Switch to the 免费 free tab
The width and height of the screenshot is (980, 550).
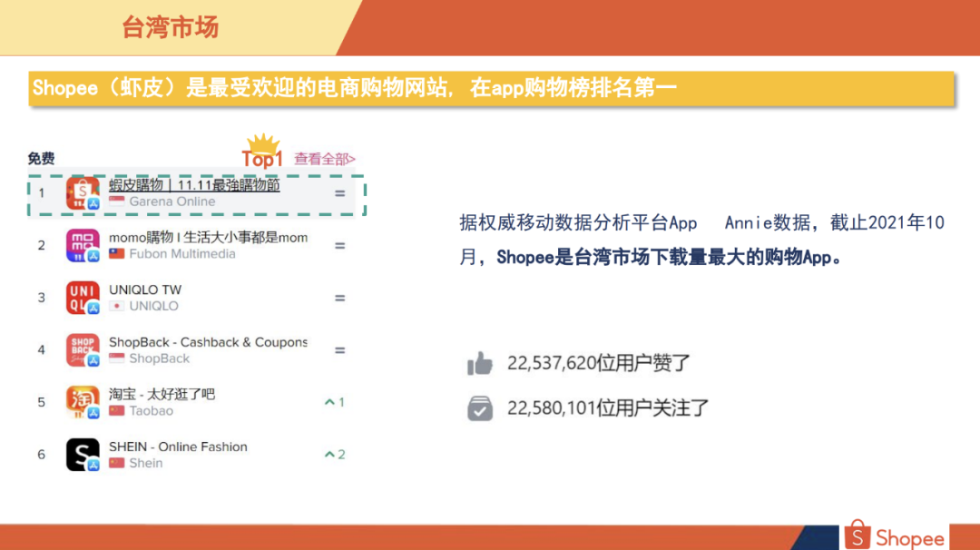(40, 157)
